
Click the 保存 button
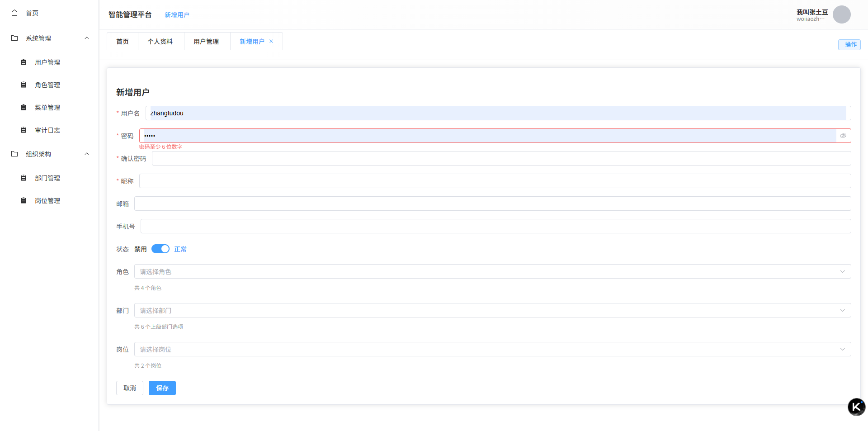pyautogui.click(x=162, y=388)
